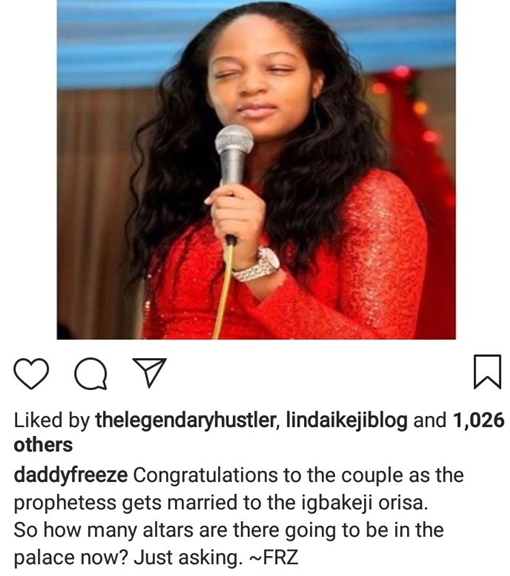
Task: View the 1,026 likes count
Action: 478,421
